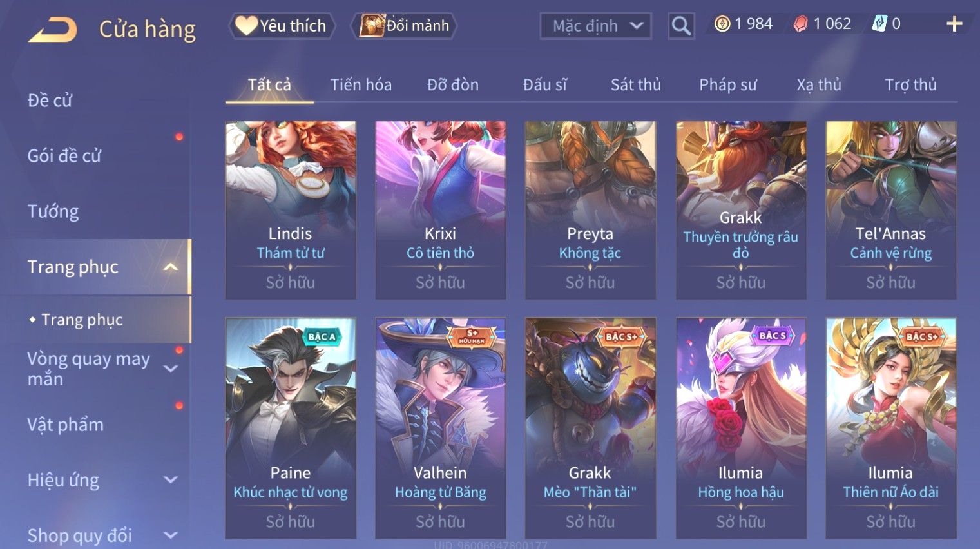Expand the Shop quy đổi section
The image size is (980, 549).
(x=170, y=535)
